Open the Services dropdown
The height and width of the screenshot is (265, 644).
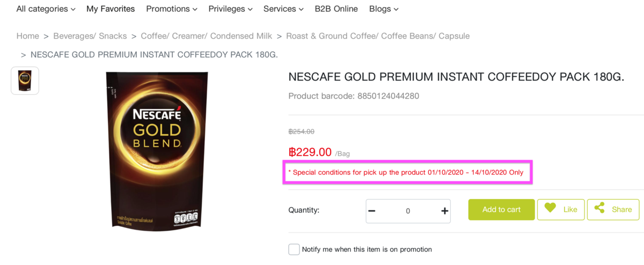coord(283,9)
